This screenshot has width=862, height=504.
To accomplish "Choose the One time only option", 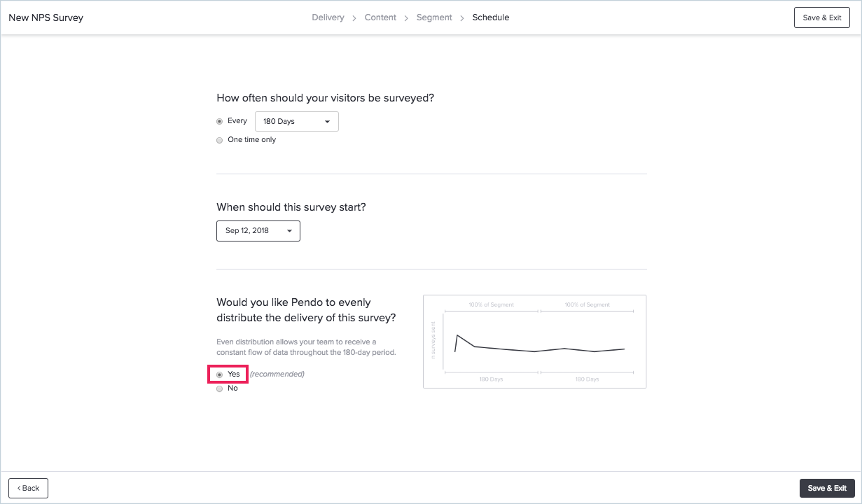I will click(x=220, y=140).
